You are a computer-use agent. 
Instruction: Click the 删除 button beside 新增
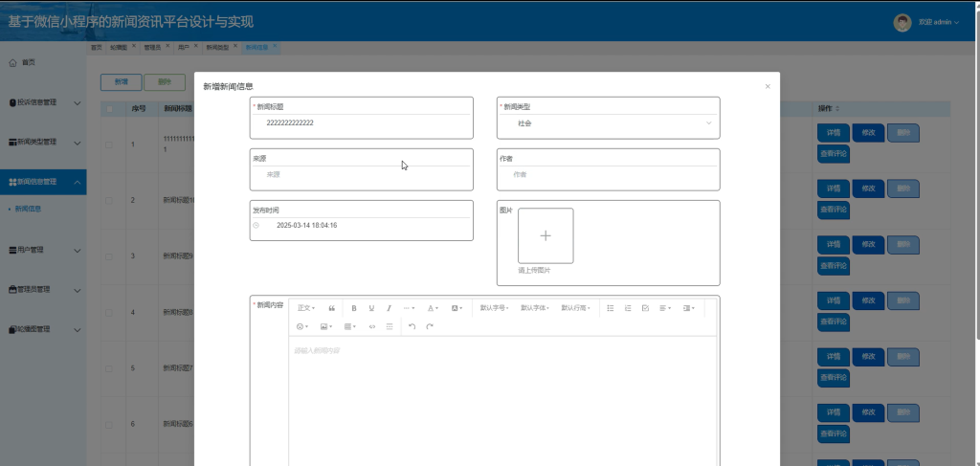click(165, 82)
